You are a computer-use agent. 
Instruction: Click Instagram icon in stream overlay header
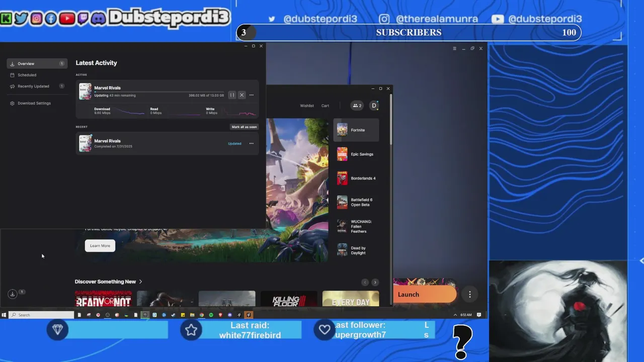tap(36, 19)
